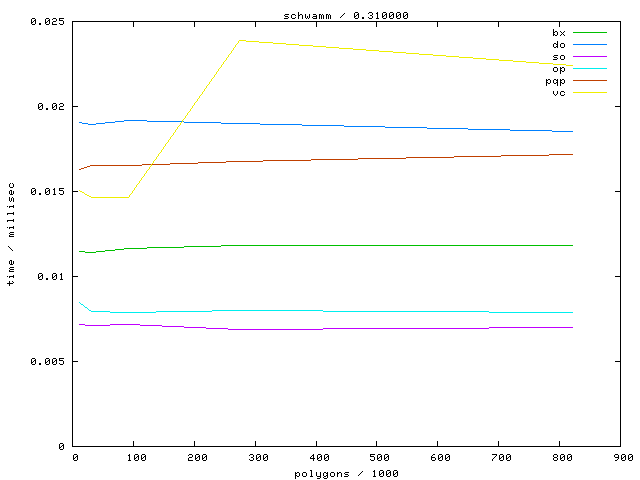The height and width of the screenshot is (480, 640).
Task: Click the cyan 'op' legend line sample
Action: point(590,69)
